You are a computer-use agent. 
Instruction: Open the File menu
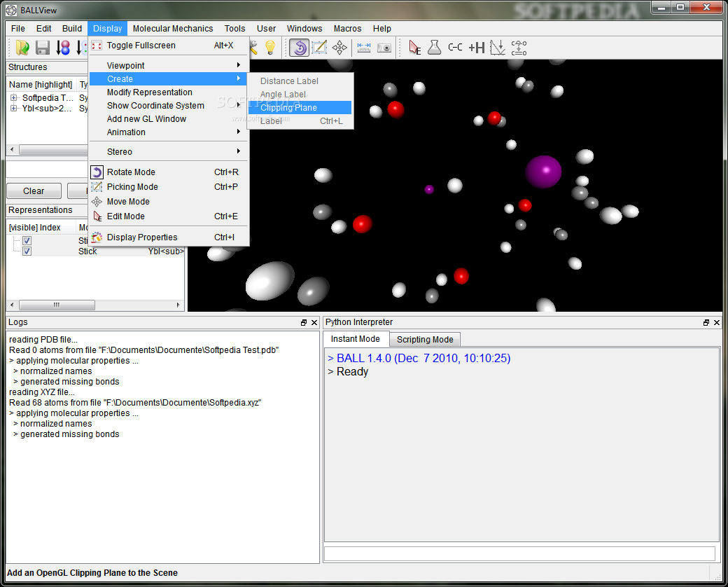click(18, 28)
